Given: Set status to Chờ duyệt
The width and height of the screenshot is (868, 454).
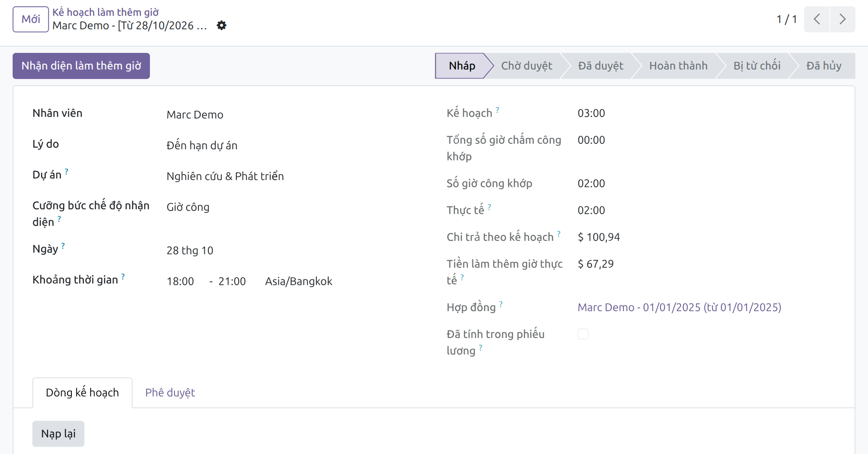Looking at the screenshot, I should 526,66.
